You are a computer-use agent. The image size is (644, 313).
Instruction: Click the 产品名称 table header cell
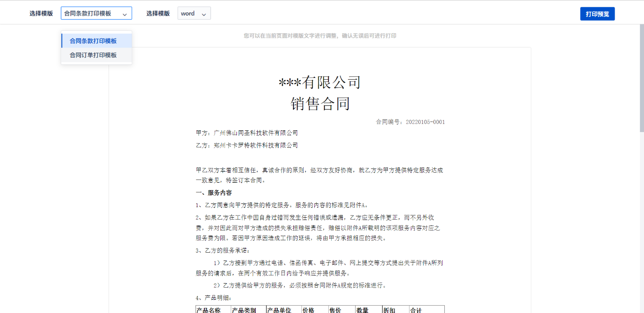(213, 309)
